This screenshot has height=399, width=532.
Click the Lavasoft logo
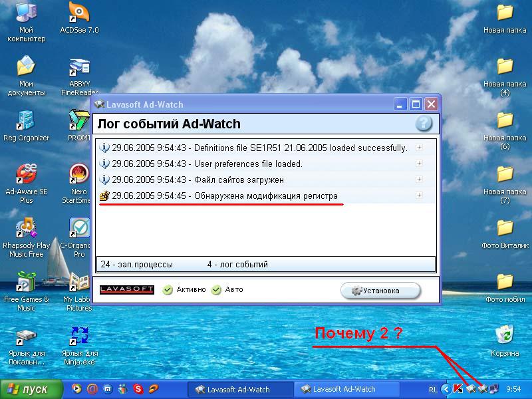pos(126,289)
